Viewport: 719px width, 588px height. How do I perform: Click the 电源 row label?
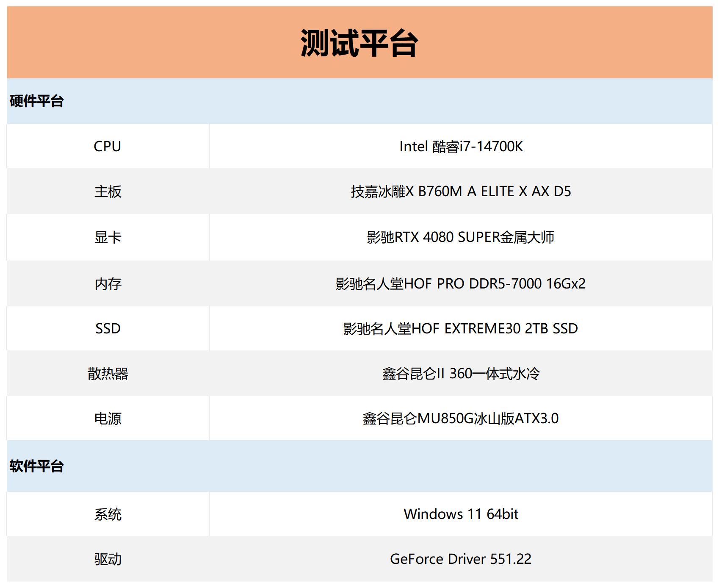(108, 419)
